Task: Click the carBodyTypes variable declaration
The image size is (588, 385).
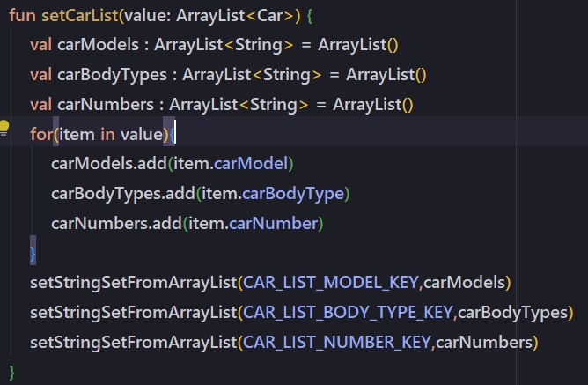Action: pyautogui.click(x=112, y=75)
